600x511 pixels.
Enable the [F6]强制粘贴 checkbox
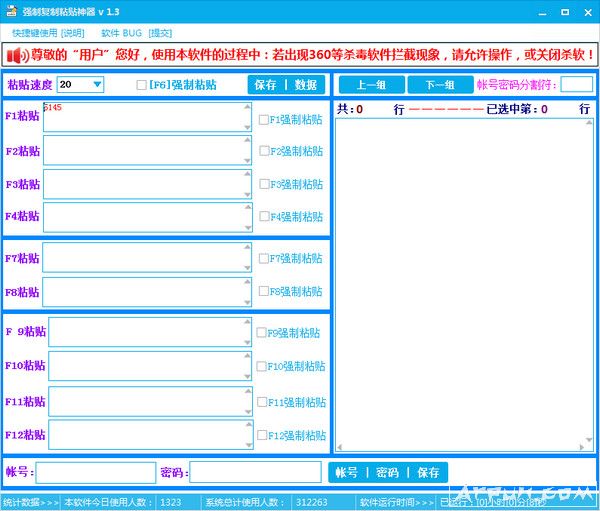click(142, 85)
